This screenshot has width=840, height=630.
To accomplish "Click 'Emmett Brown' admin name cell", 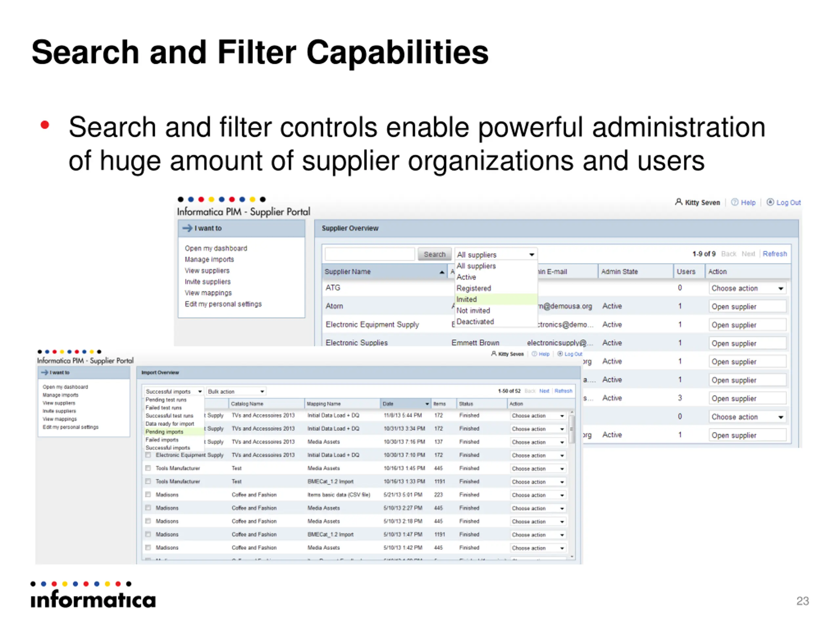I will coord(475,343).
